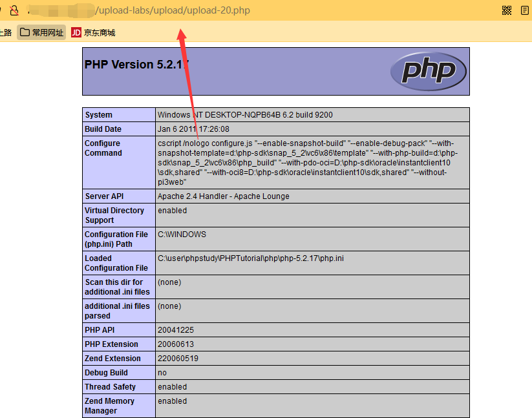Open the 常用网址 bookmarks folder

pos(41,32)
